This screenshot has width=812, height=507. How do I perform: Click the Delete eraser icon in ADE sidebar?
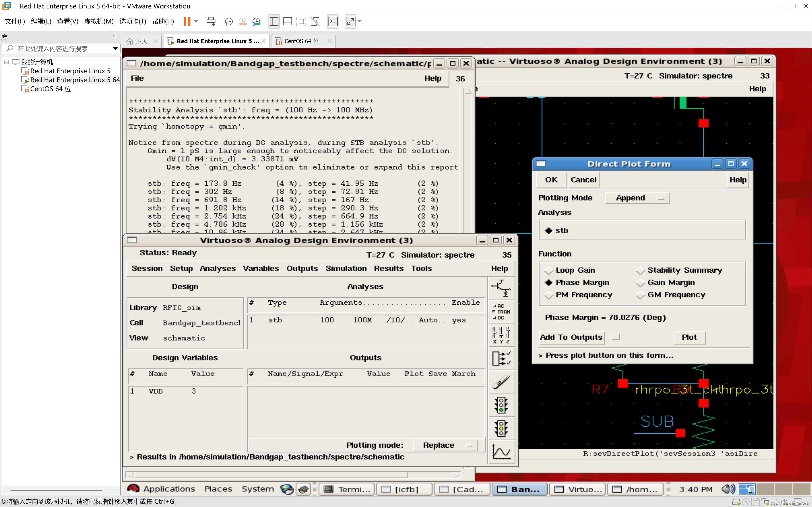501,382
